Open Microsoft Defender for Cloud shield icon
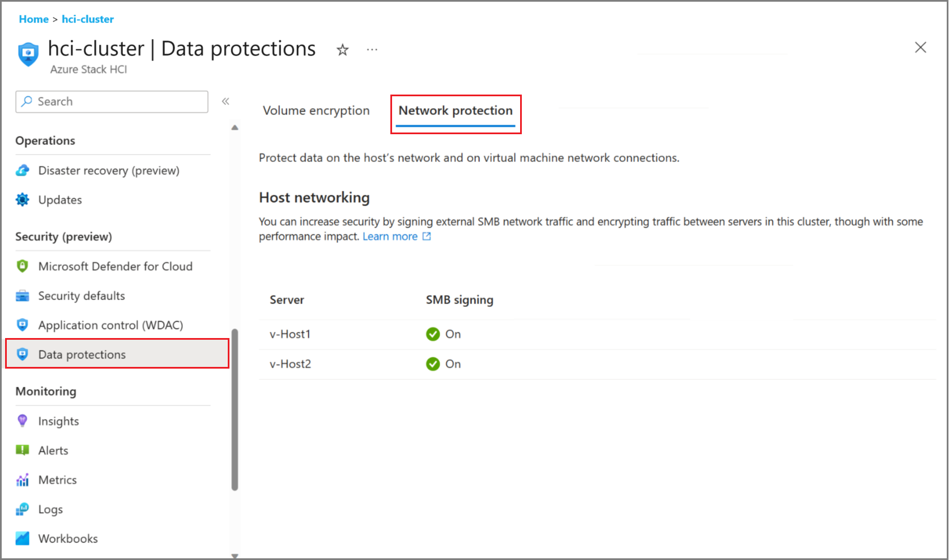The image size is (949, 560). tap(23, 266)
